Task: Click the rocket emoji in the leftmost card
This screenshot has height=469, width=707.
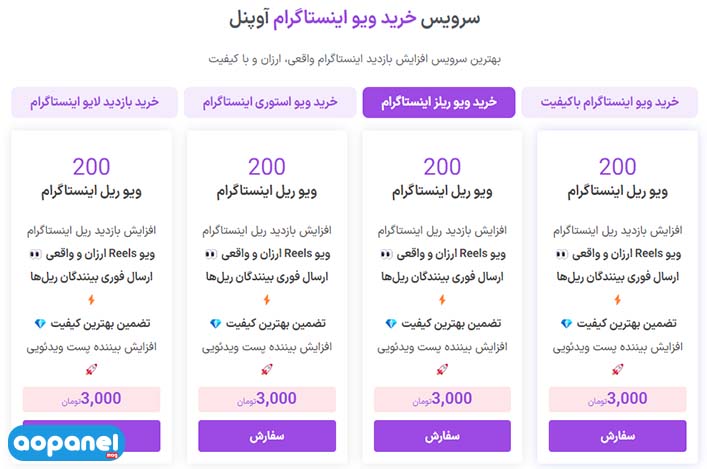Action: pos(91,370)
